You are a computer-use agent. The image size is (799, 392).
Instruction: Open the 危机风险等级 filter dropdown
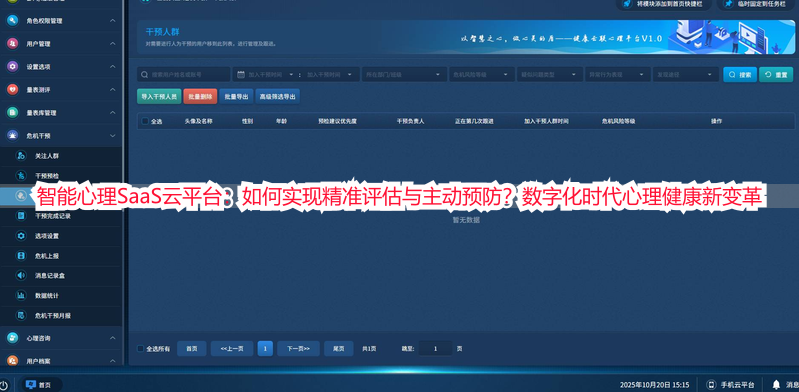tap(482, 74)
